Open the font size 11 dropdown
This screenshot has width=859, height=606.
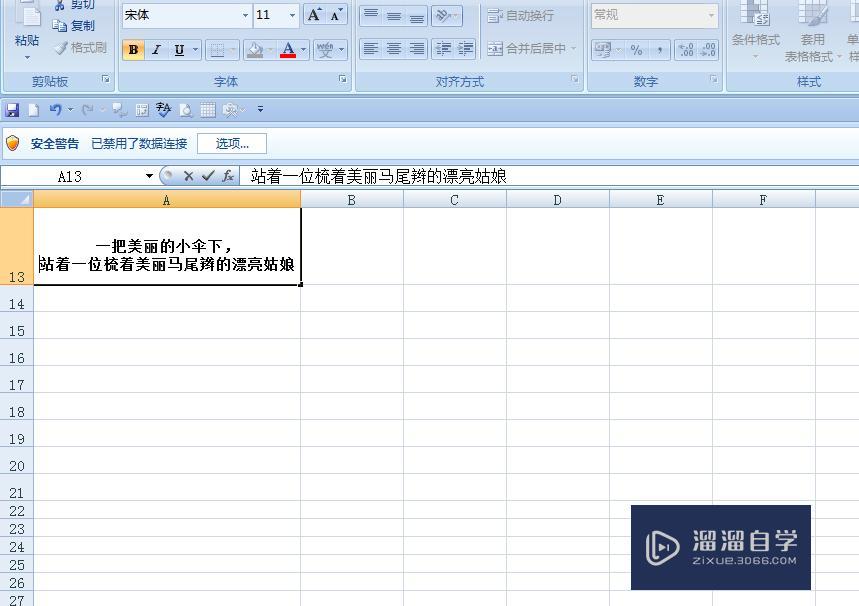[293, 15]
